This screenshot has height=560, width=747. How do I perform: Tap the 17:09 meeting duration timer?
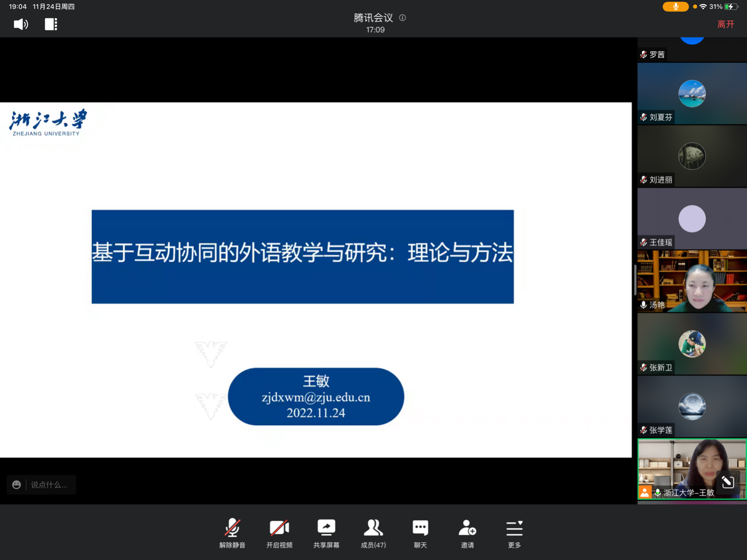coord(376,30)
